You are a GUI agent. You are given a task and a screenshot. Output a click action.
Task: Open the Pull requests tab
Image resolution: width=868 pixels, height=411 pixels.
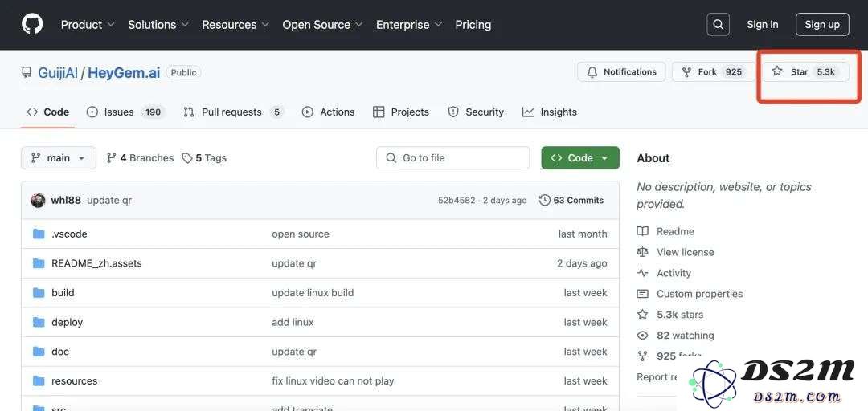pyautogui.click(x=233, y=112)
